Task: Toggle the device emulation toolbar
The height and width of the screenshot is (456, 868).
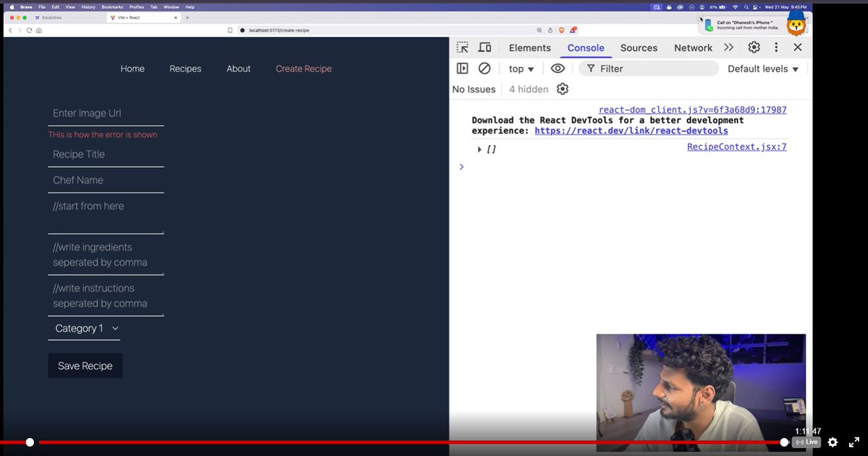Action: click(485, 47)
